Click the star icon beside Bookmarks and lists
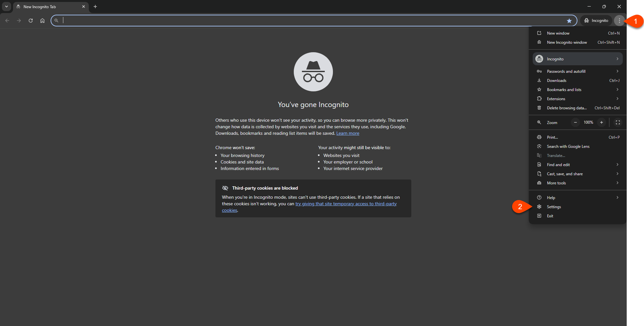The width and height of the screenshot is (644, 326). (539, 90)
